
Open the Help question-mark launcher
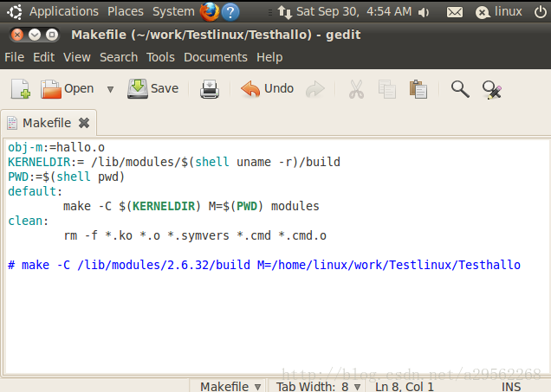click(230, 12)
